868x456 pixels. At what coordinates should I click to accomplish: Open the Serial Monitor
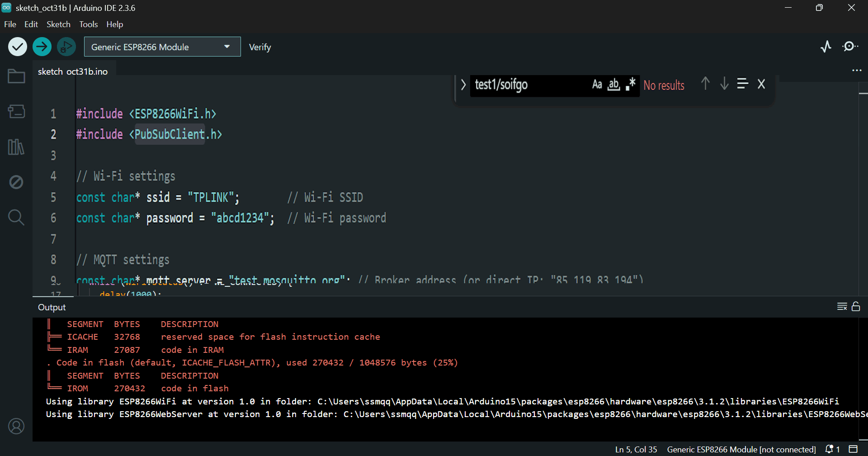850,46
